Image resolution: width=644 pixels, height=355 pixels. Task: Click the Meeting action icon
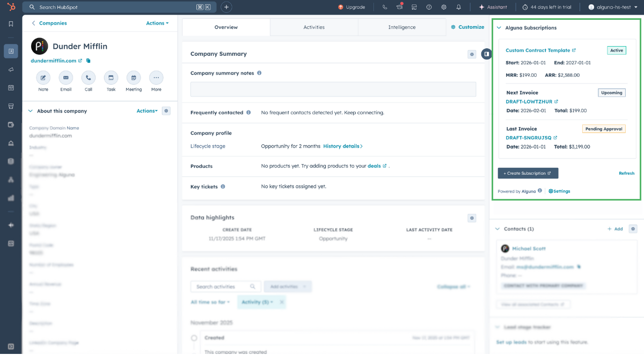(x=134, y=78)
